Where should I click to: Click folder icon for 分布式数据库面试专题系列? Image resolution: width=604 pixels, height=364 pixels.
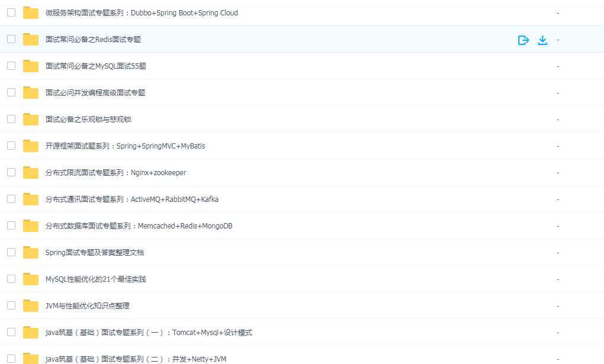tap(31, 226)
